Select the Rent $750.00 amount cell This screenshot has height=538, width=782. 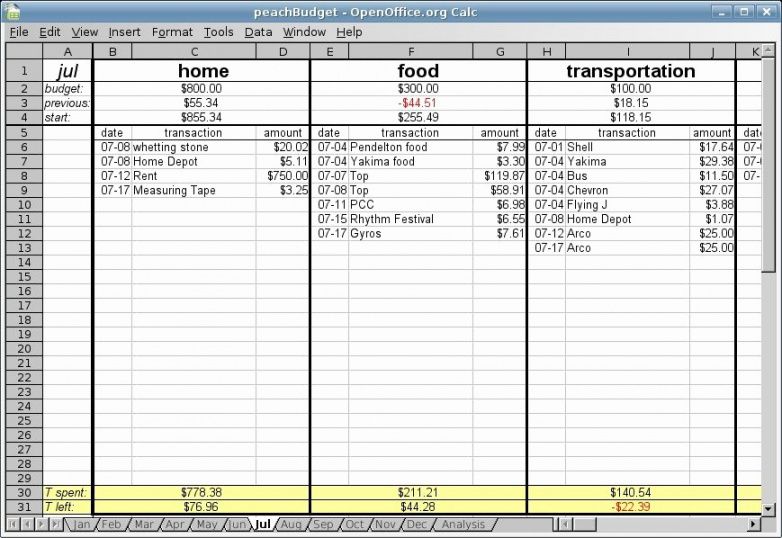tap(282, 176)
